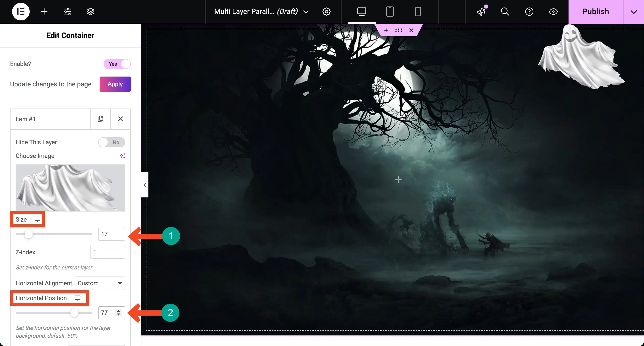Toggle the Enable switch off
Screen dimensions: 644x346
(x=117, y=64)
